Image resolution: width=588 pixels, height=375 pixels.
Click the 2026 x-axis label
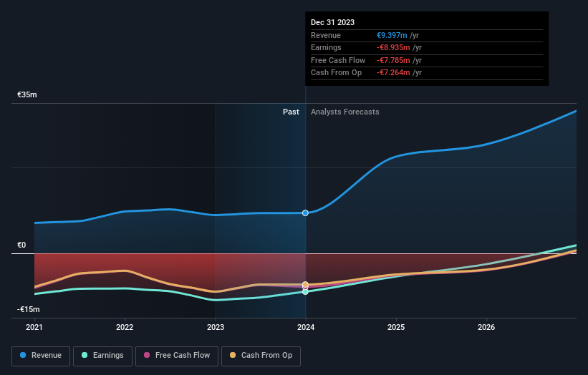486,327
